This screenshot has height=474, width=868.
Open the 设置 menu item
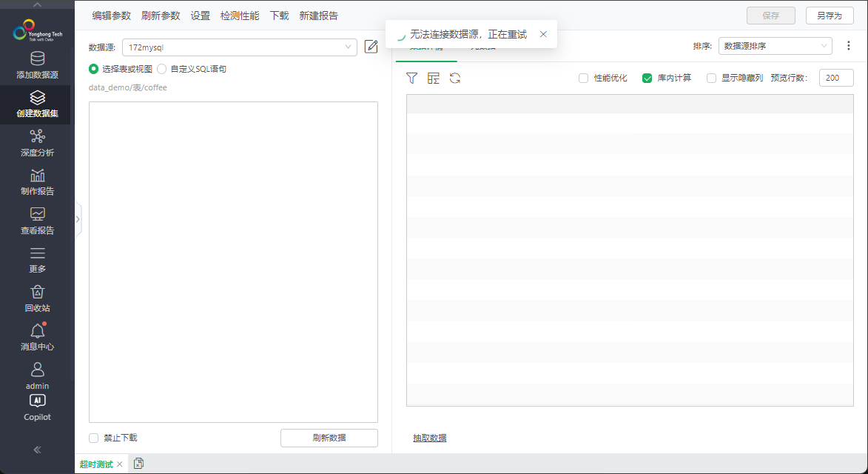(x=200, y=15)
